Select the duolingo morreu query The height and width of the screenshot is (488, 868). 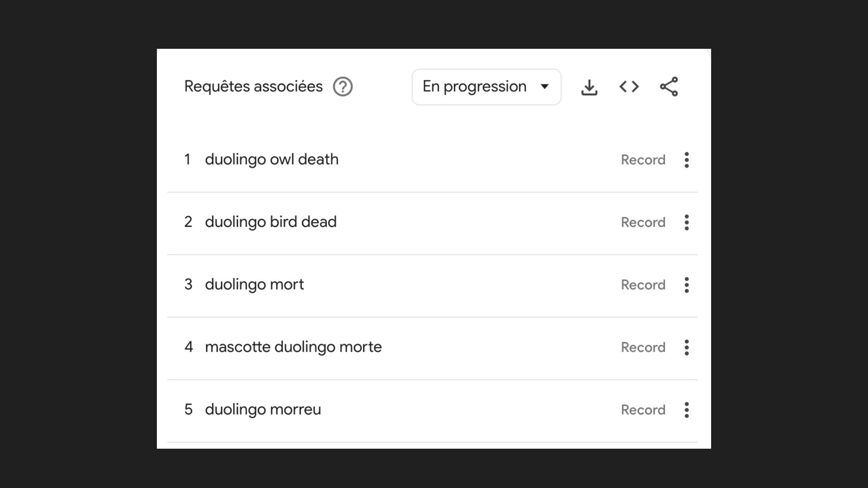pos(263,409)
